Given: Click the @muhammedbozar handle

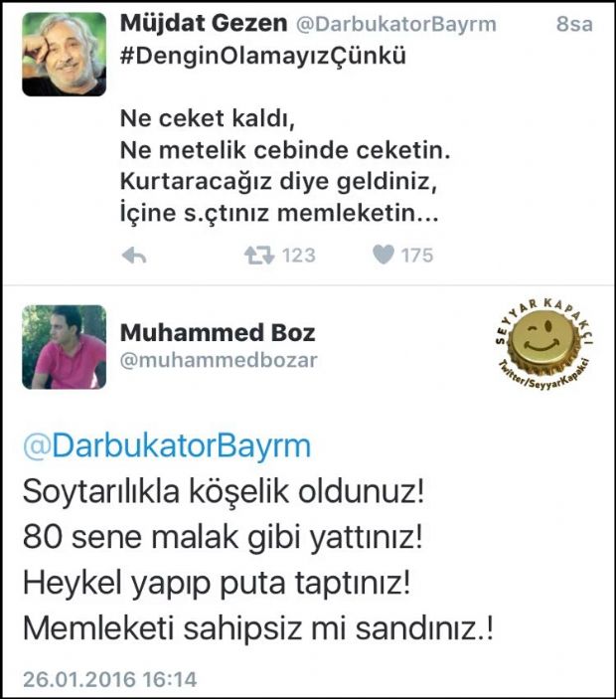Looking at the screenshot, I should [x=219, y=361].
